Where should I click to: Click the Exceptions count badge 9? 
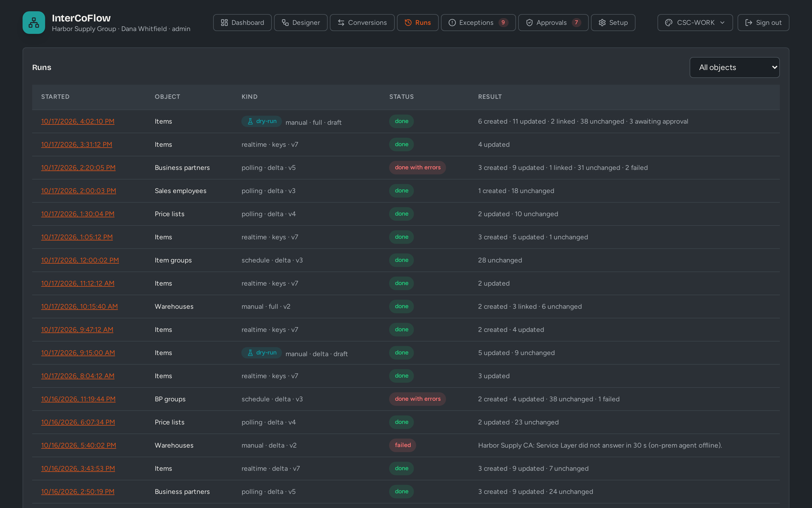[503, 23]
